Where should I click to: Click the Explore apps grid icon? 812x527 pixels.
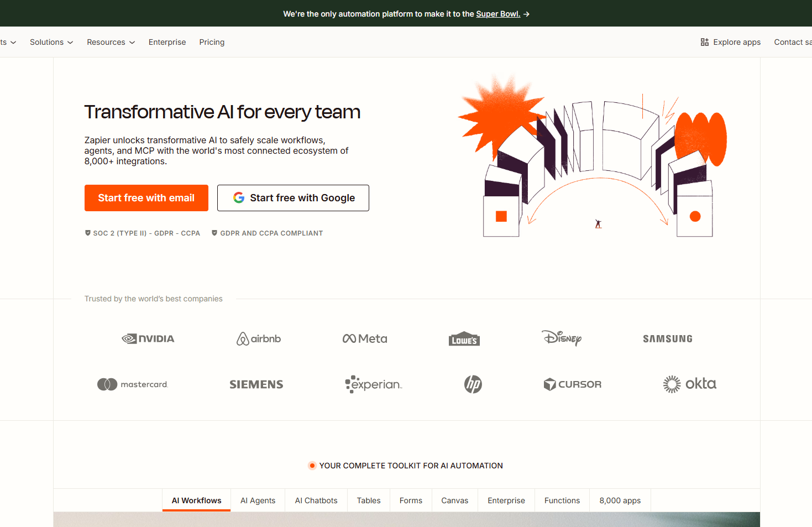coord(704,42)
